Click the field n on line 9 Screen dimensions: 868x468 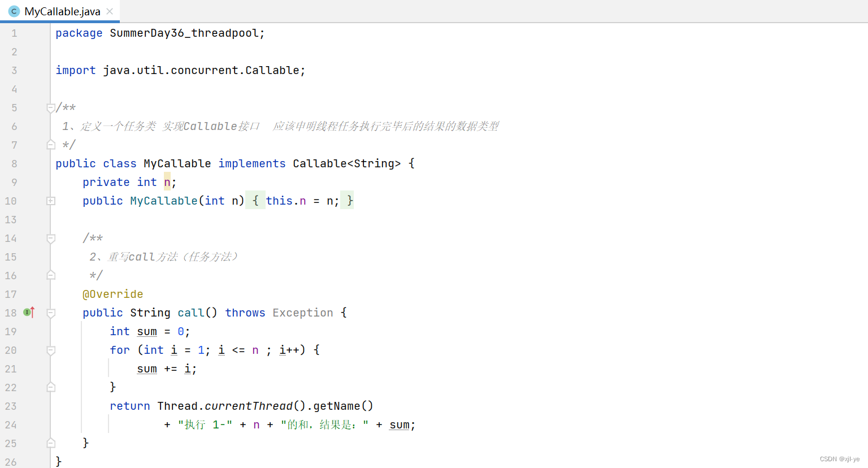click(167, 183)
